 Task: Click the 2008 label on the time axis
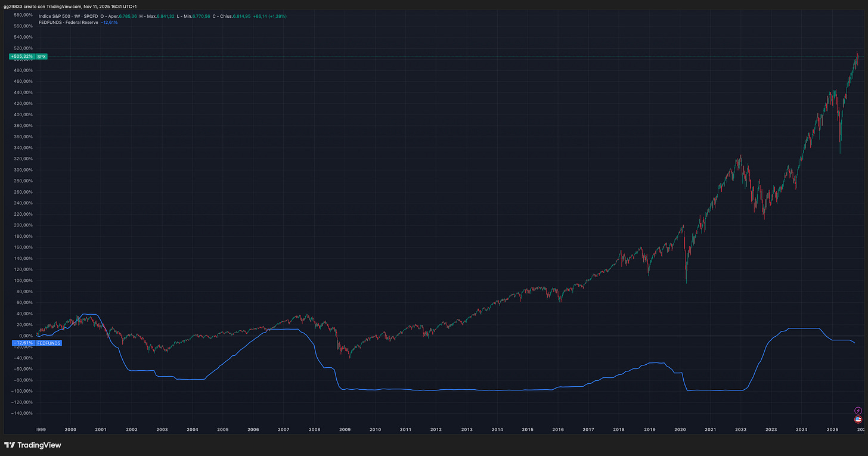coord(314,429)
